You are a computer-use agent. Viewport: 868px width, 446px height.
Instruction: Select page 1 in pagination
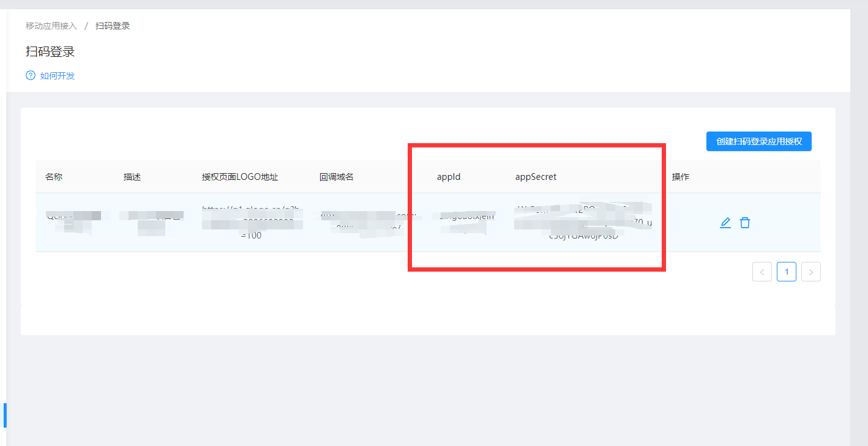(787, 272)
